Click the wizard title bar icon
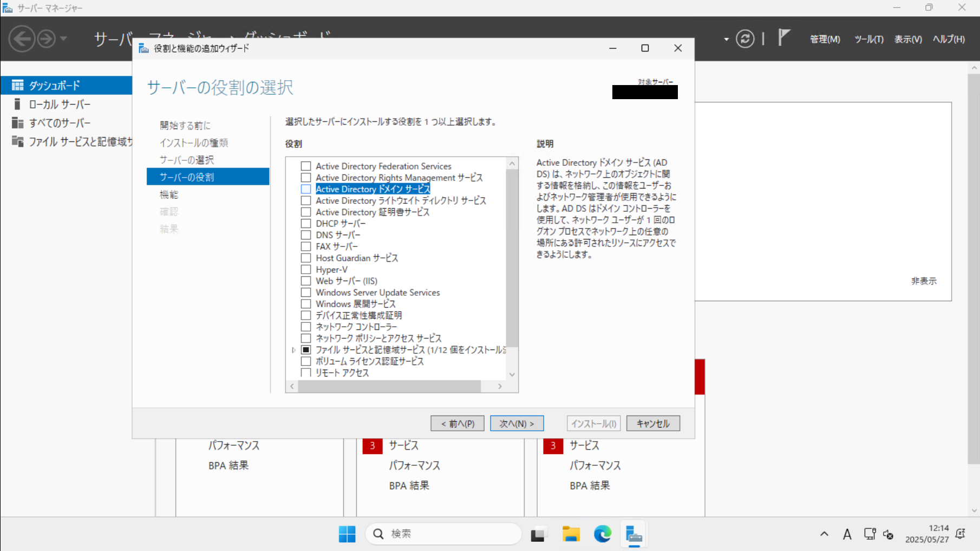The image size is (980, 551). coord(143,48)
